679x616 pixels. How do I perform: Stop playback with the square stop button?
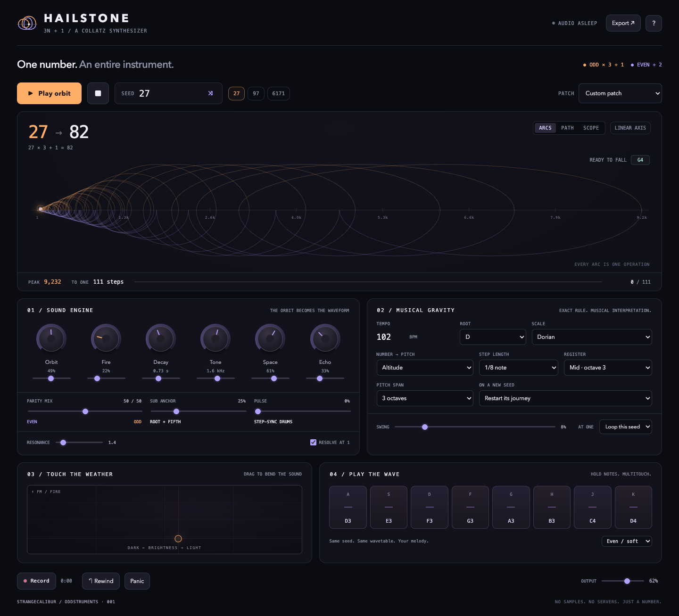pyautogui.click(x=98, y=93)
